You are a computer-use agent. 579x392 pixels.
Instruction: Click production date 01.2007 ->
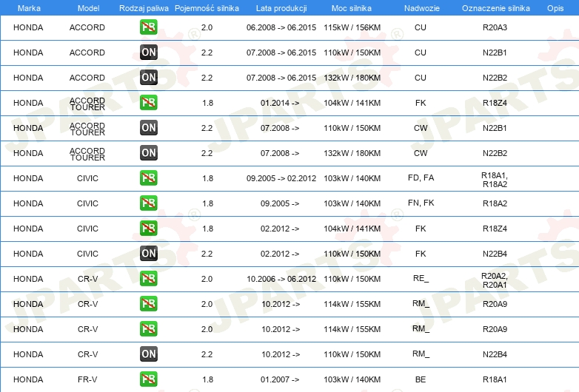[280, 379]
